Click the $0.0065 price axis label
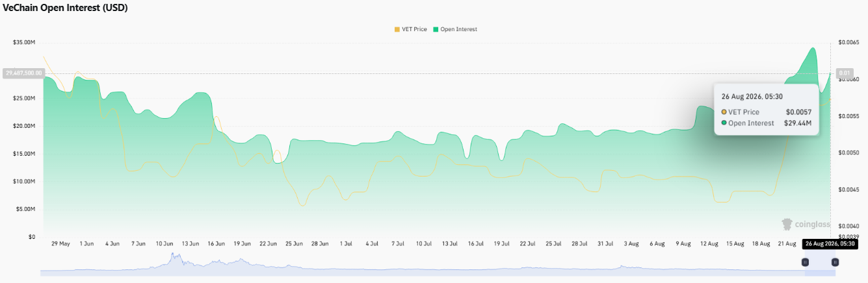 (847, 42)
